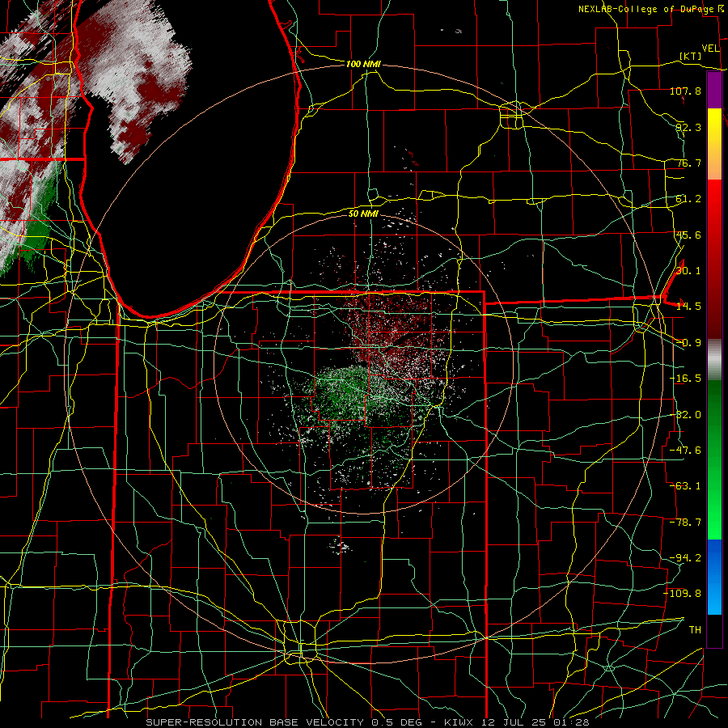This screenshot has width=728, height=728.
Task: Pick the black TH segment of the color bar
Action: [714, 630]
